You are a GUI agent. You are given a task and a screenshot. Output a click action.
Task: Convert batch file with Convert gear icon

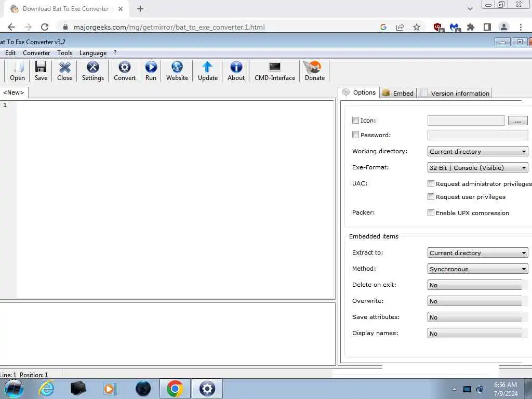pyautogui.click(x=125, y=71)
